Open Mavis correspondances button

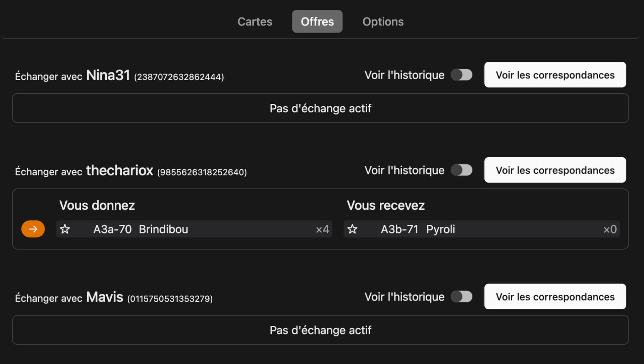(x=555, y=297)
